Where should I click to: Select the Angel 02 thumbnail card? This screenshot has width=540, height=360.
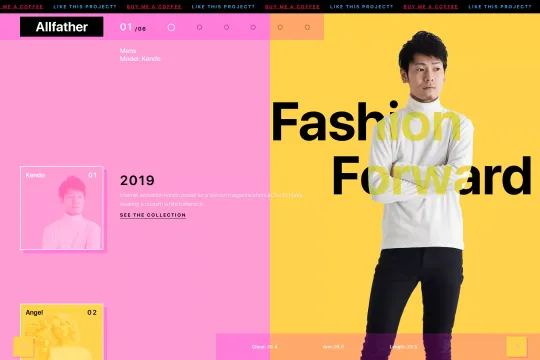(62, 332)
